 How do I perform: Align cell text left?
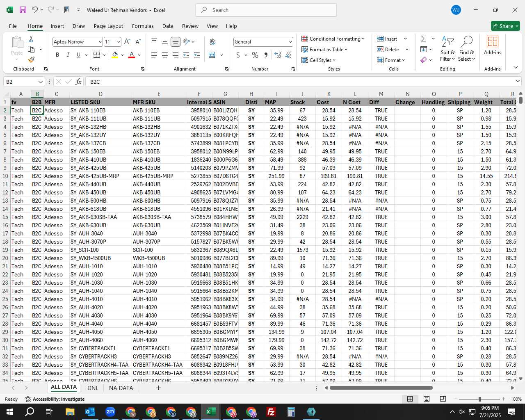(x=154, y=55)
